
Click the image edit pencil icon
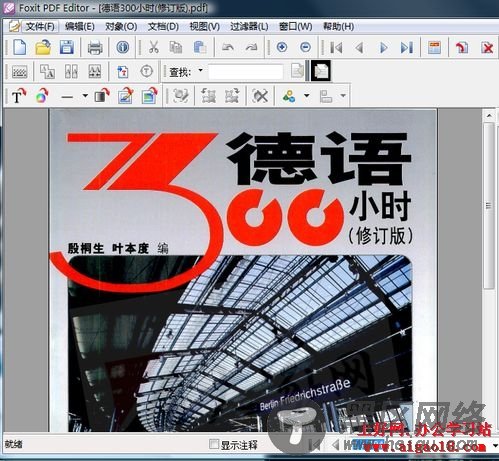[125, 96]
